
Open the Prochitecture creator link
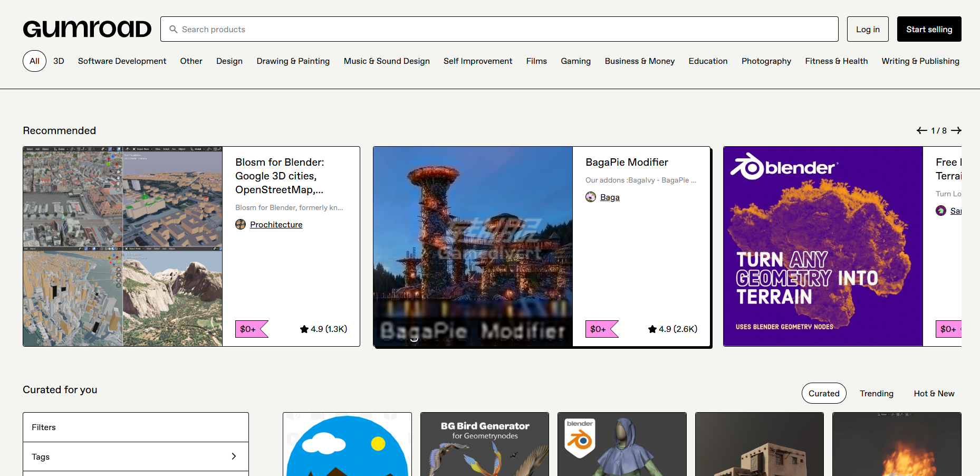tap(276, 224)
